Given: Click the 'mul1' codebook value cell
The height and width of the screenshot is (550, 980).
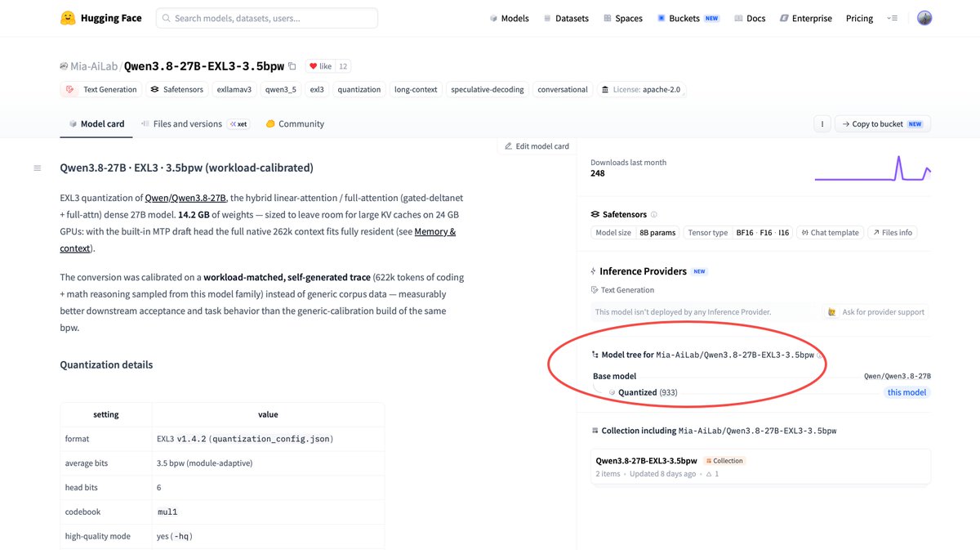Looking at the screenshot, I should click(x=268, y=512).
